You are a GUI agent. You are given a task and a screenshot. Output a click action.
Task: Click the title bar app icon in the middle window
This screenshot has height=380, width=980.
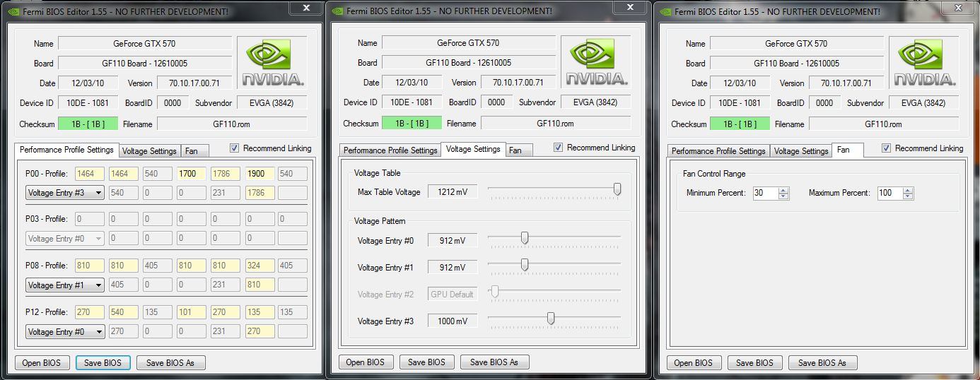[337, 11]
